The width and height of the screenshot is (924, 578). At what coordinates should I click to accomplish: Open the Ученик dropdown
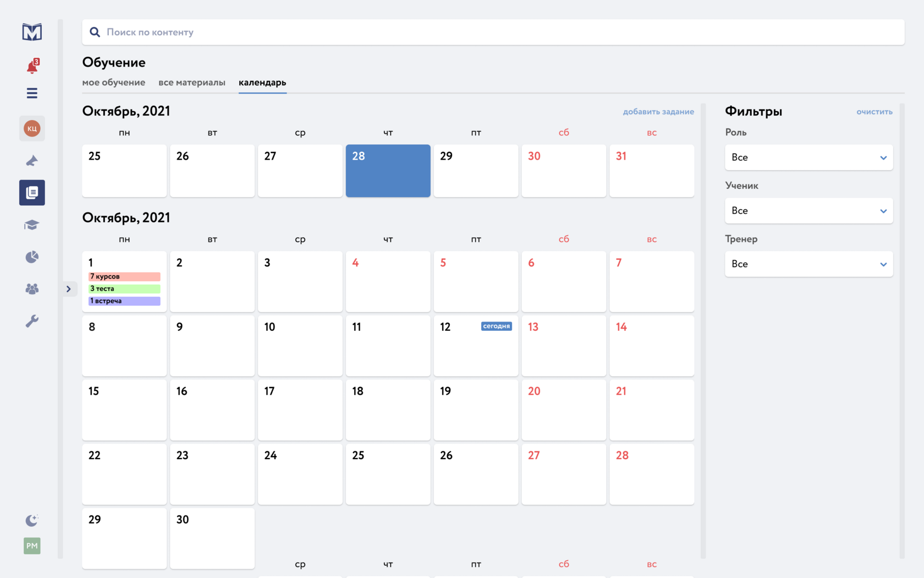point(809,211)
